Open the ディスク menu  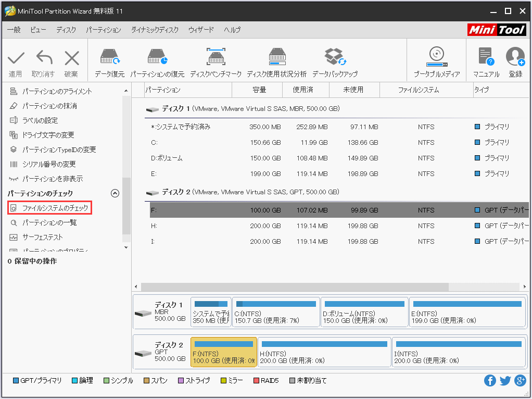coord(66,30)
